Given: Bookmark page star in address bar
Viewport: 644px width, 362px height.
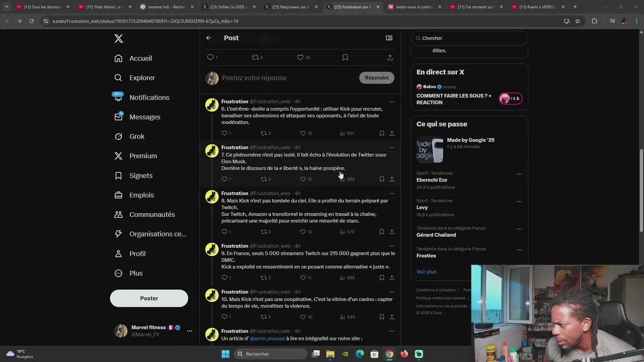Looking at the screenshot, I should click(578, 21).
